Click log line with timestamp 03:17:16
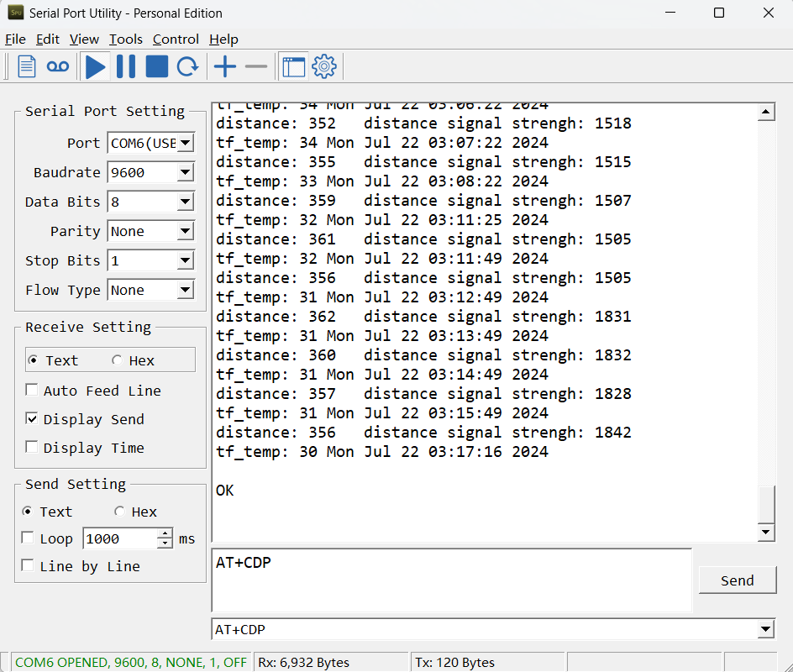This screenshot has width=793, height=672. 382,452
